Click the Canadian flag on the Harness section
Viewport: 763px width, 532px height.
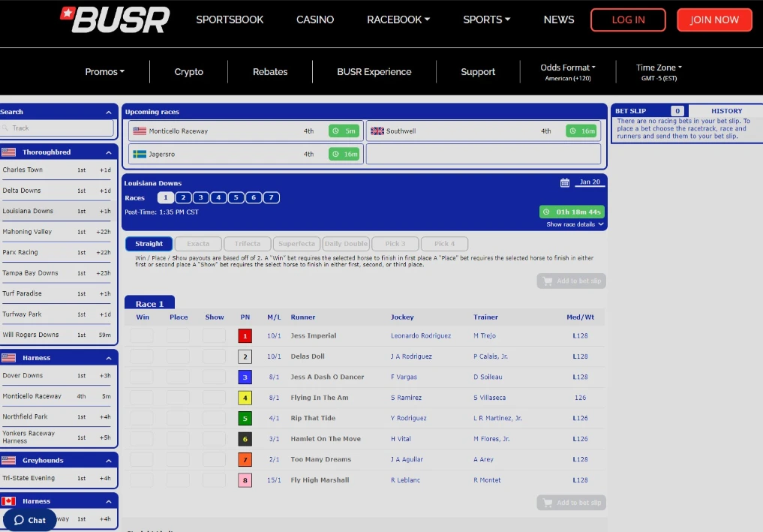(8, 501)
